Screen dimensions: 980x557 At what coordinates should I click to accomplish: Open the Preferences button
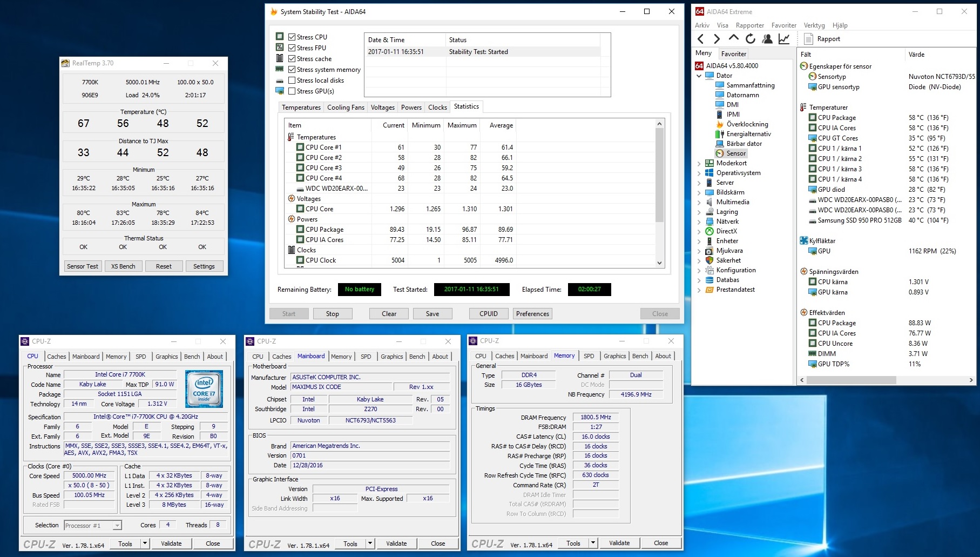coord(532,314)
